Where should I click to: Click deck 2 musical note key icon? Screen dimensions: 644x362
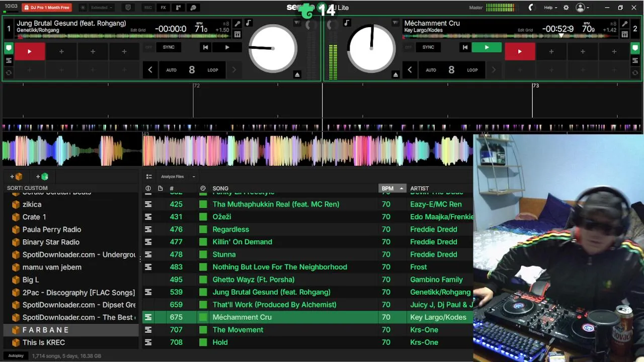[347, 23]
